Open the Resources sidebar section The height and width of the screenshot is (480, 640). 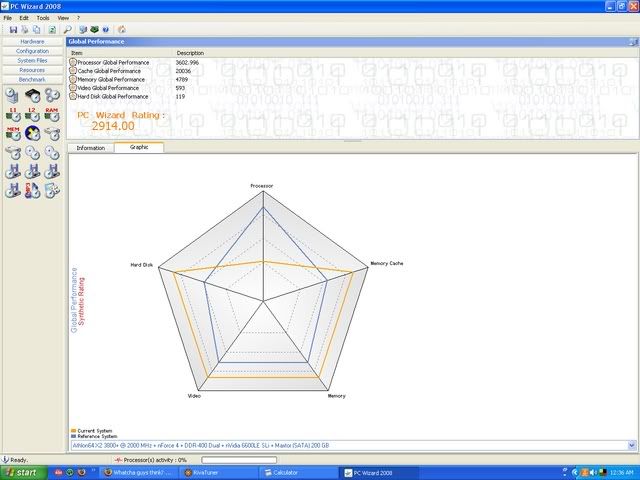32,70
